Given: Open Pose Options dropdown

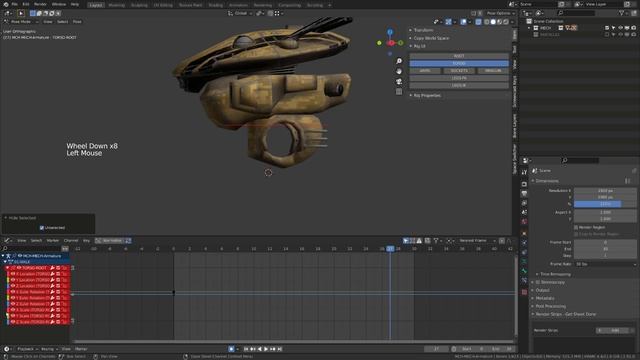Looking at the screenshot, I should (x=500, y=13).
